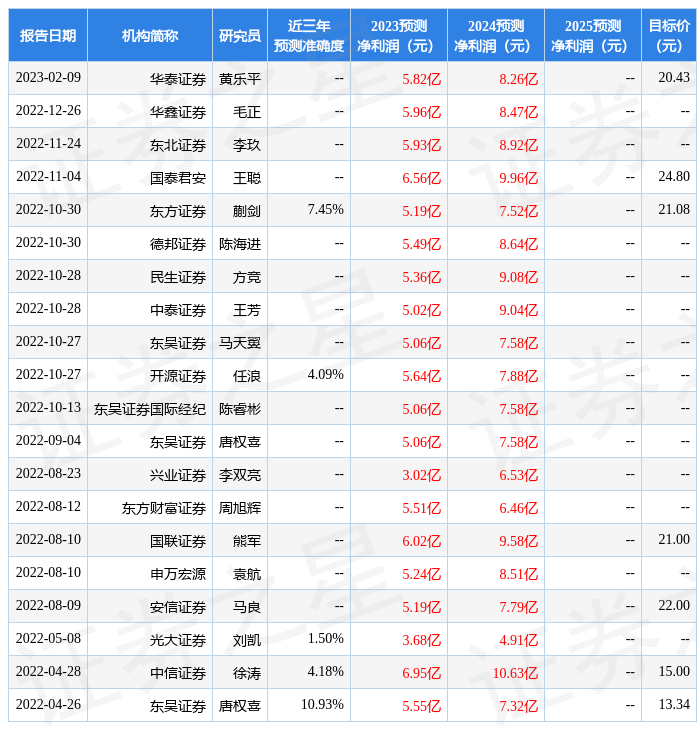Click the 近三年预测准确度 column header
The width and height of the screenshot is (697, 730).
(309, 36)
